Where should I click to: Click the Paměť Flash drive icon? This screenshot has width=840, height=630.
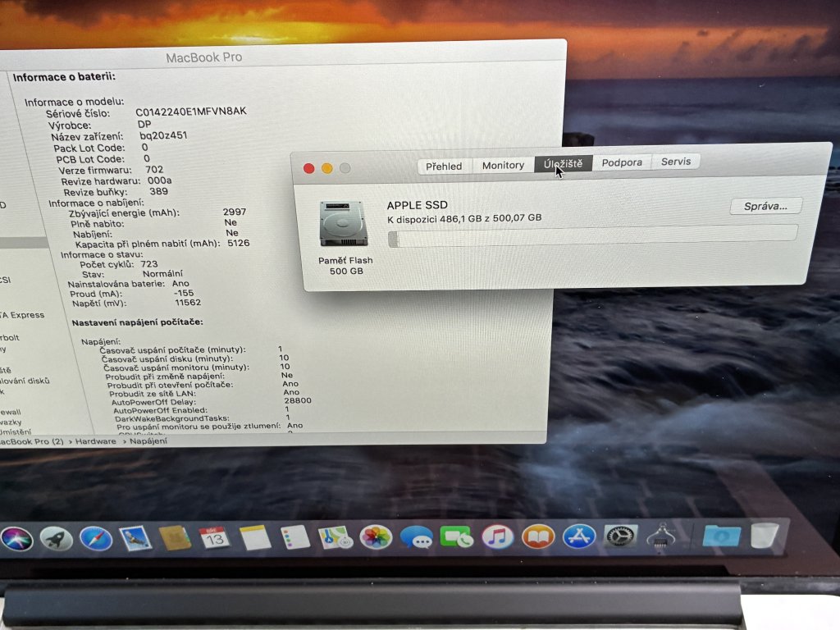point(345,224)
